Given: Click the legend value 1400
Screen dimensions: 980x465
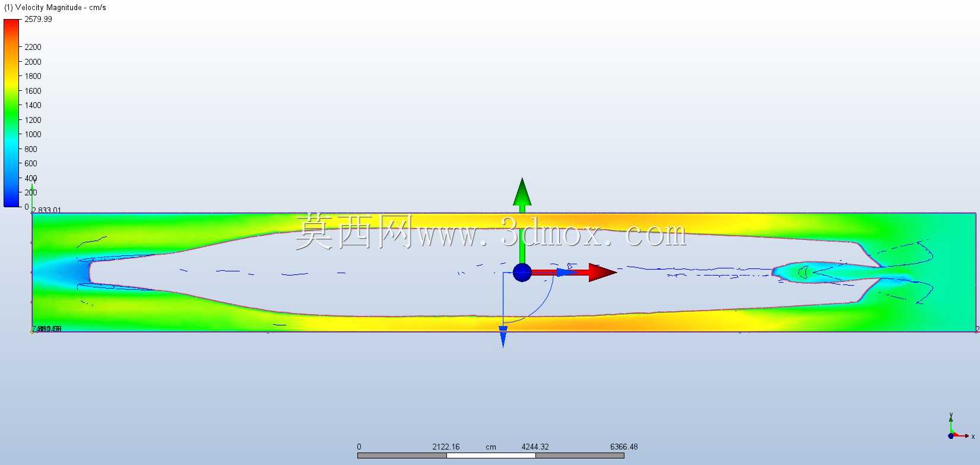Looking at the screenshot, I should pyautogui.click(x=33, y=105).
